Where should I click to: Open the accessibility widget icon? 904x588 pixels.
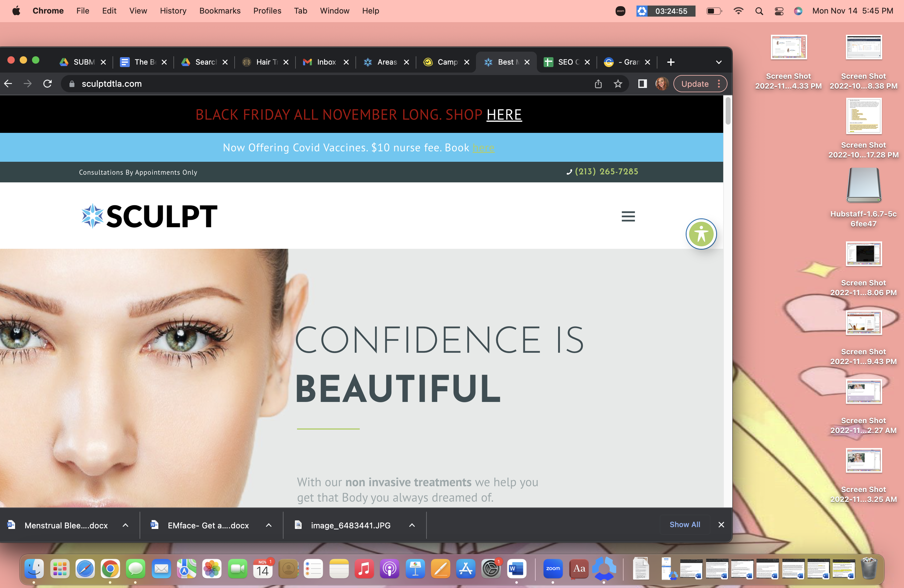701,234
